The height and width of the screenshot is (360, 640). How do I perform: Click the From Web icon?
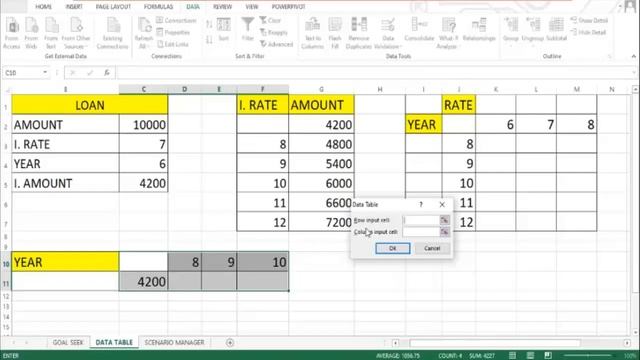coord(31,33)
